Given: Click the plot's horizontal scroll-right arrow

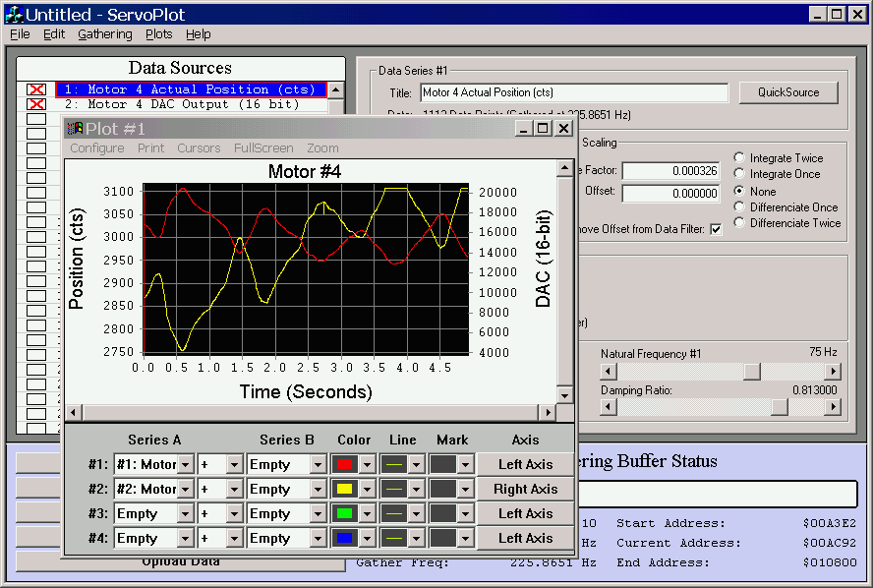Looking at the screenshot, I should (548, 413).
